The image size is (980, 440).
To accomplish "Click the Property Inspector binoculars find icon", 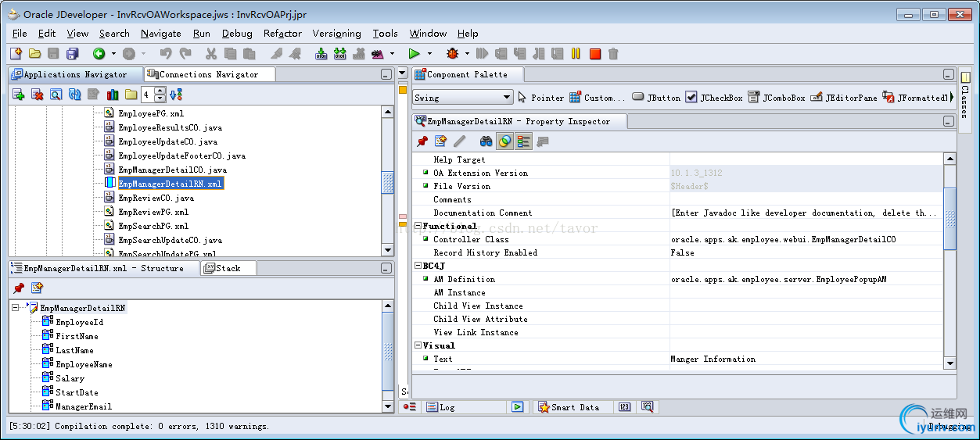I will [486, 141].
